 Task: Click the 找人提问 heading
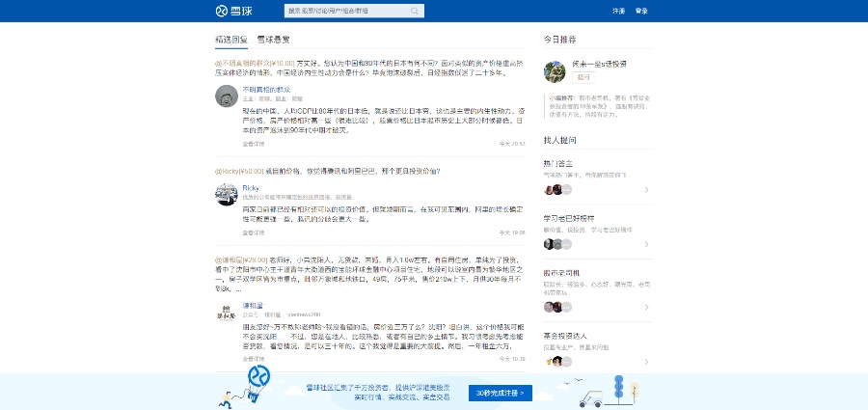559,140
